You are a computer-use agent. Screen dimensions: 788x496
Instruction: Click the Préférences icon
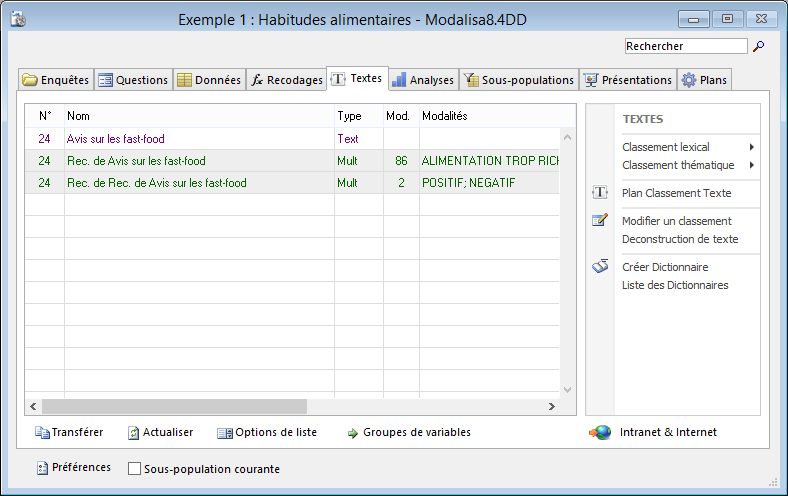coord(42,468)
